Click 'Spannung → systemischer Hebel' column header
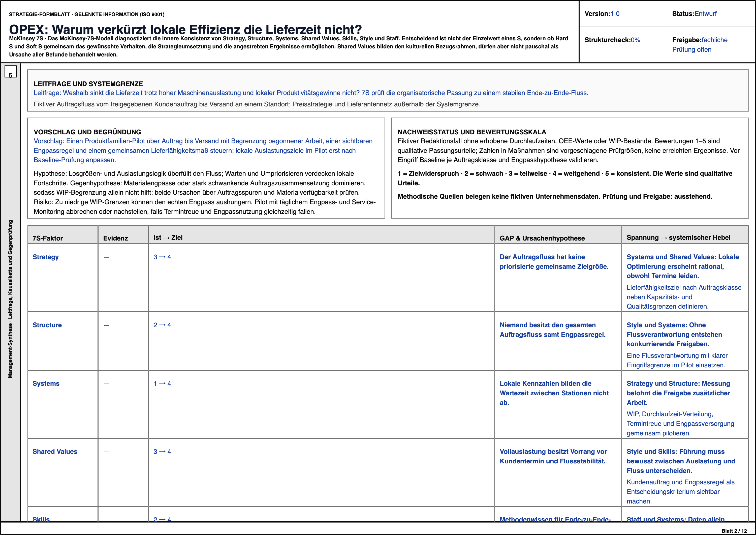Image resolution: width=756 pixels, height=535 pixels. [685, 235]
